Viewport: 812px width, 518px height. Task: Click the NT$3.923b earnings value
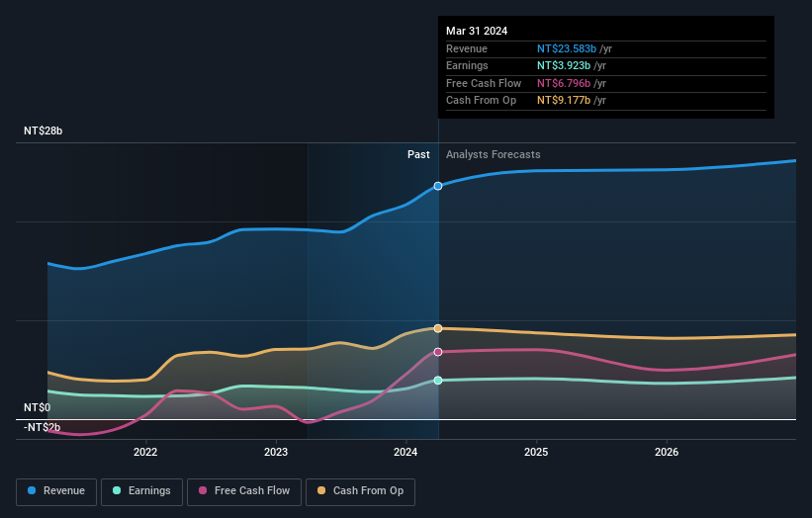564,65
